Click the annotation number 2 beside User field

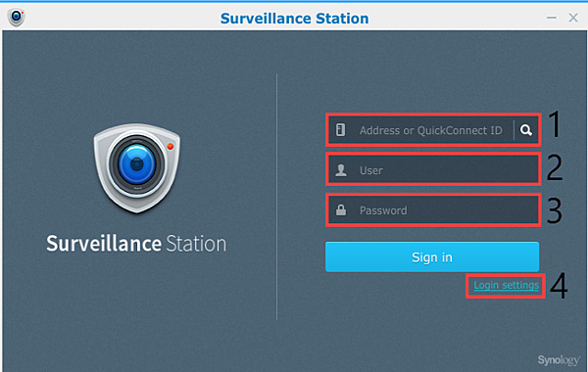click(555, 167)
